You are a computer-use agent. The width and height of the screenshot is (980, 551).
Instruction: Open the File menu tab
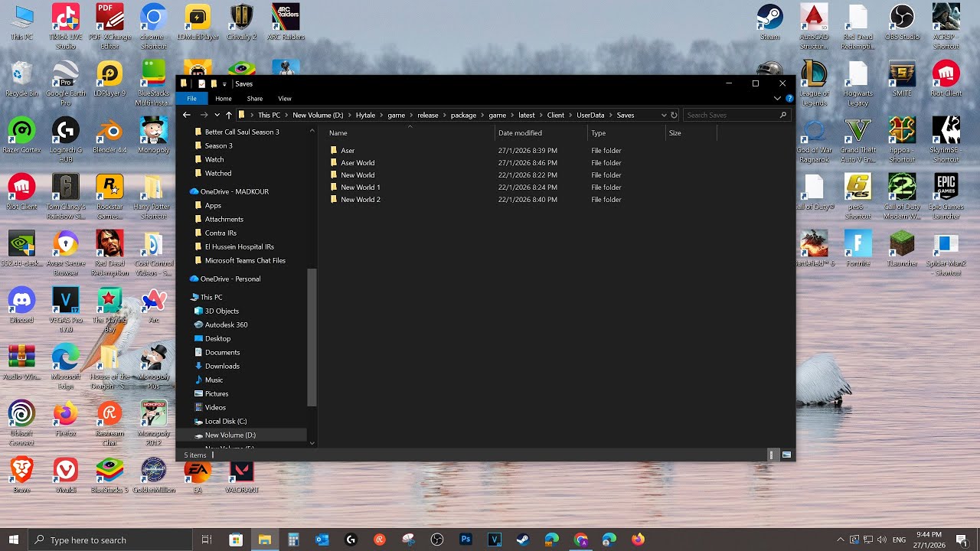(x=191, y=99)
